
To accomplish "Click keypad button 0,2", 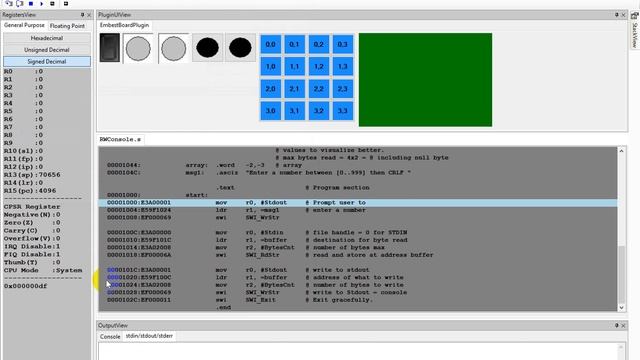I will pos(318,44).
